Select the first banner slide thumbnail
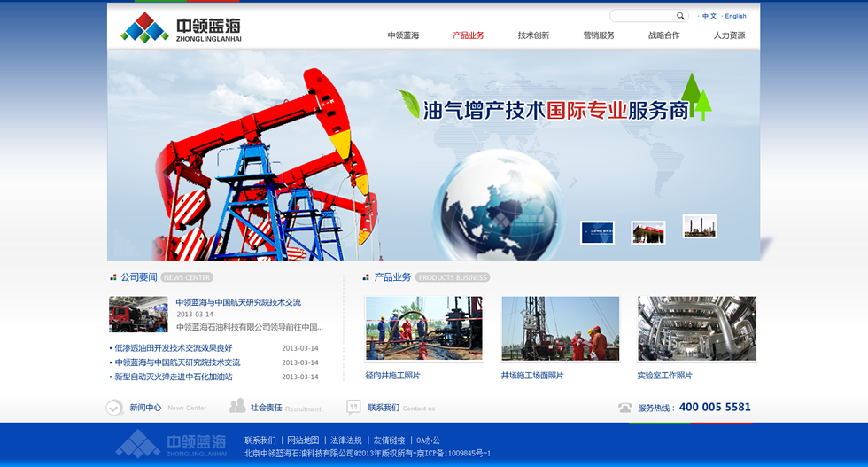This screenshot has height=467, width=868. [597, 232]
